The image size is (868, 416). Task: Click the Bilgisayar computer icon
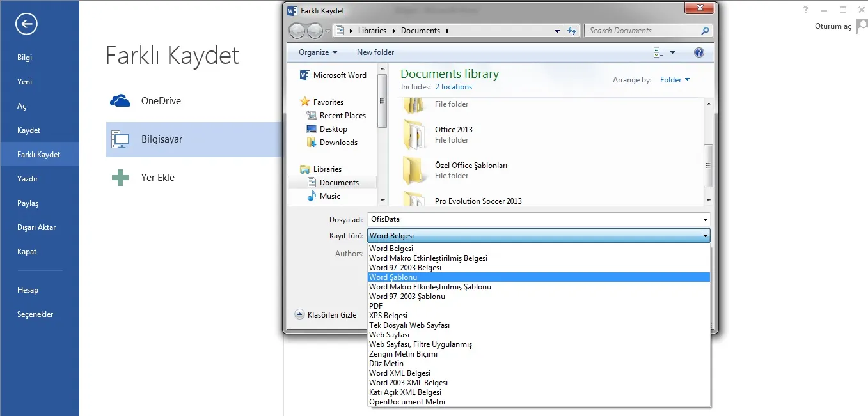tap(120, 139)
